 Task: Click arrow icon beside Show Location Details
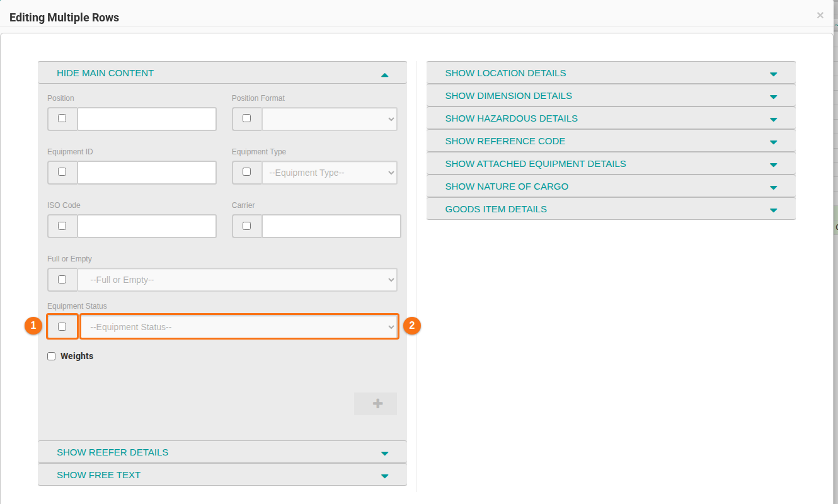[774, 74]
